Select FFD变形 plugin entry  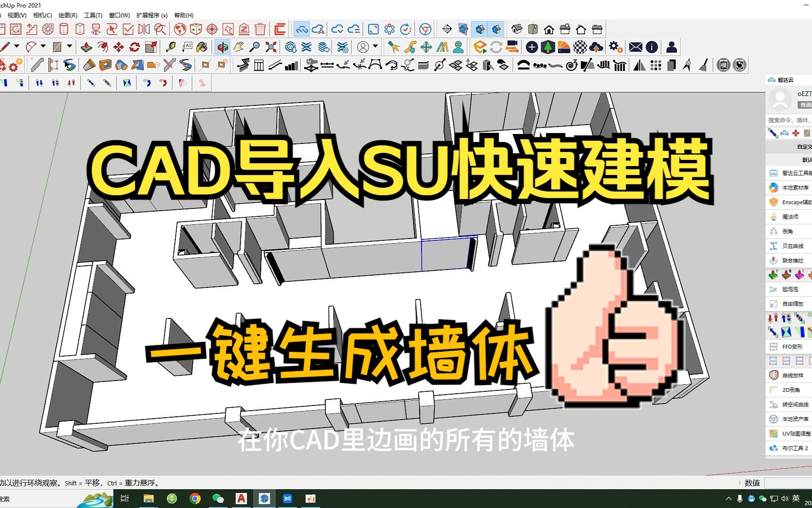coord(789,347)
